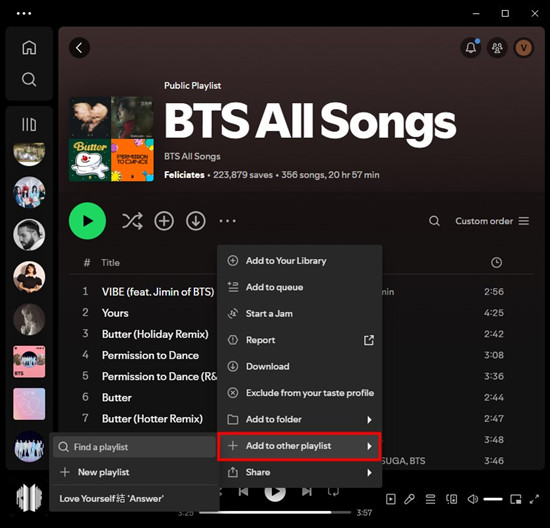Screen dimensions: 550x528
Task: Toggle repeat mode
Action: coord(333,492)
